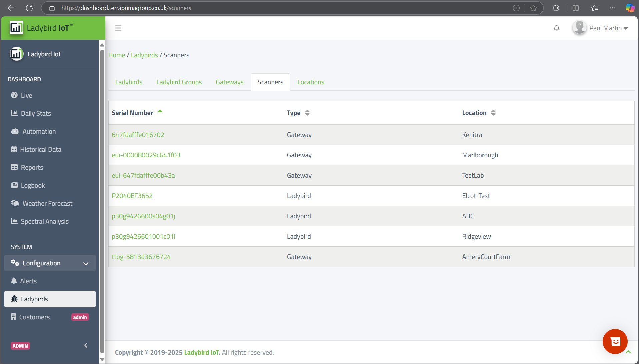Switch to the Locations tab

[310, 82]
